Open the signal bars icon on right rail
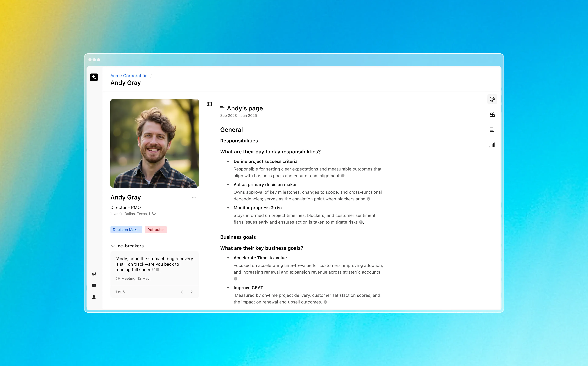Screen dimensions: 588x366 492,145
